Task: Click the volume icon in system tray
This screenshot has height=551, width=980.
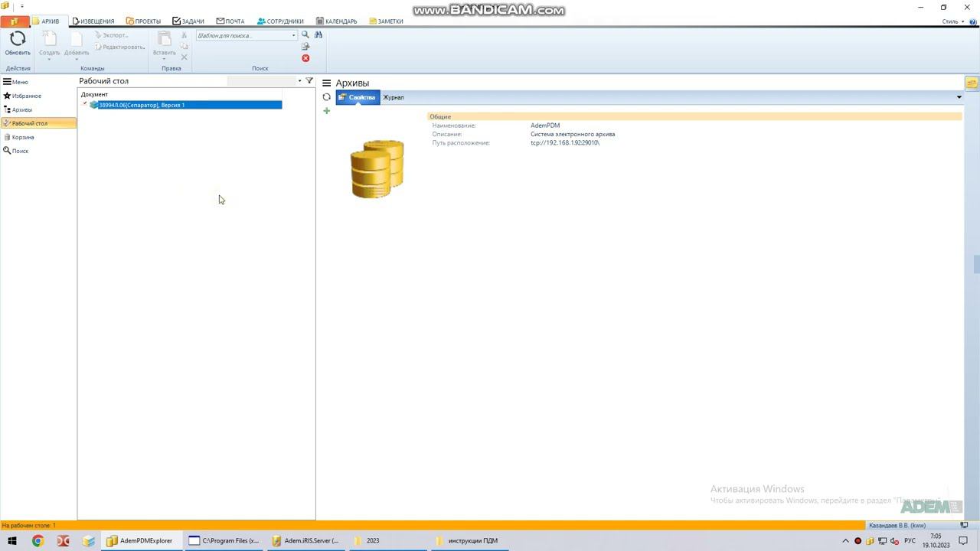Action: [x=894, y=541]
